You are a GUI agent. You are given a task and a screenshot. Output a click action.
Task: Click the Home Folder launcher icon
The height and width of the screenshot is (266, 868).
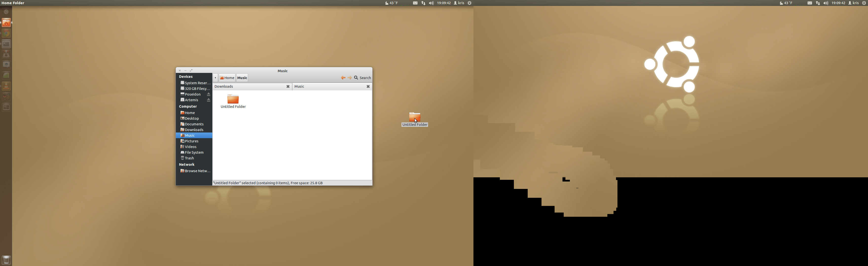[6, 23]
